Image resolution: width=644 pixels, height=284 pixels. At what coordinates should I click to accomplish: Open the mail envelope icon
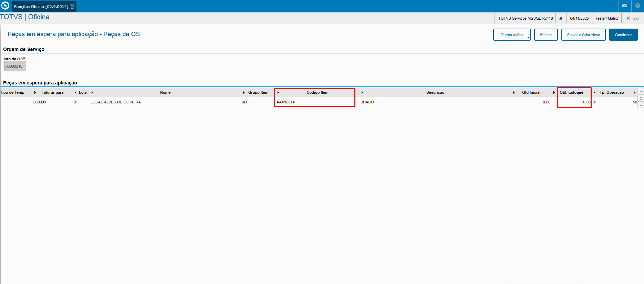(625, 6)
